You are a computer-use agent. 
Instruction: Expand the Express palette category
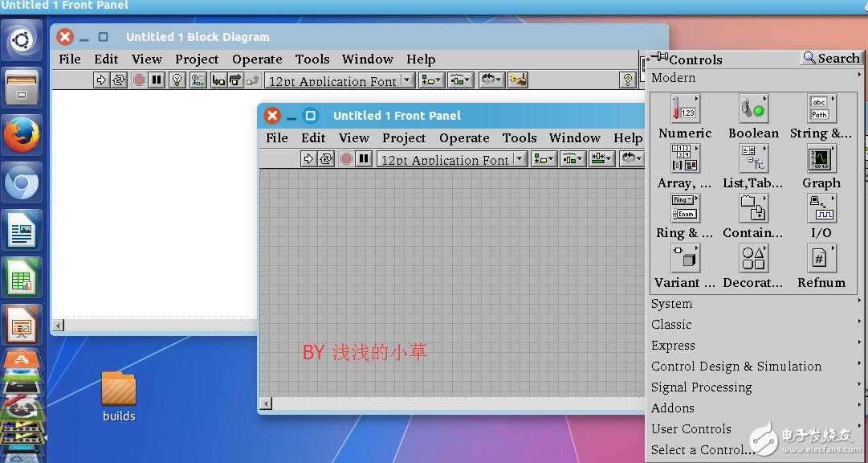756,346
